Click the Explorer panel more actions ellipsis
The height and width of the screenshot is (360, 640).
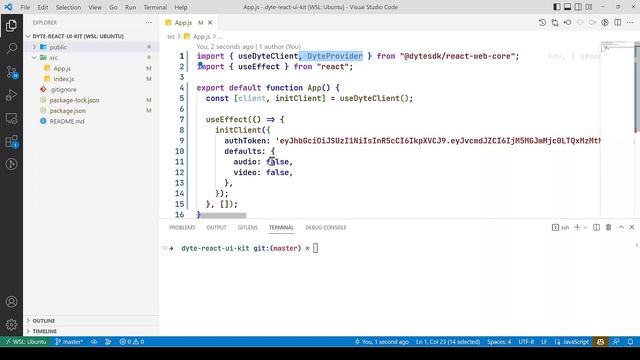149,23
